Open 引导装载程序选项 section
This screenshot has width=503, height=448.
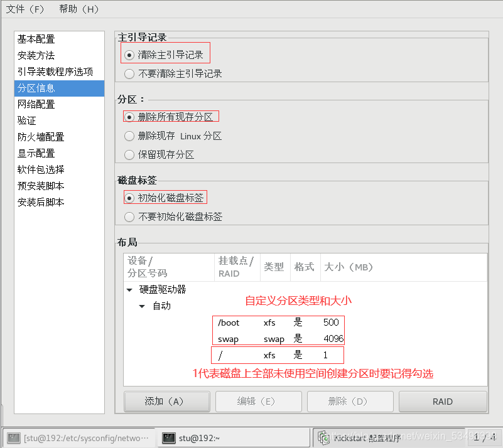pos(60,72)
